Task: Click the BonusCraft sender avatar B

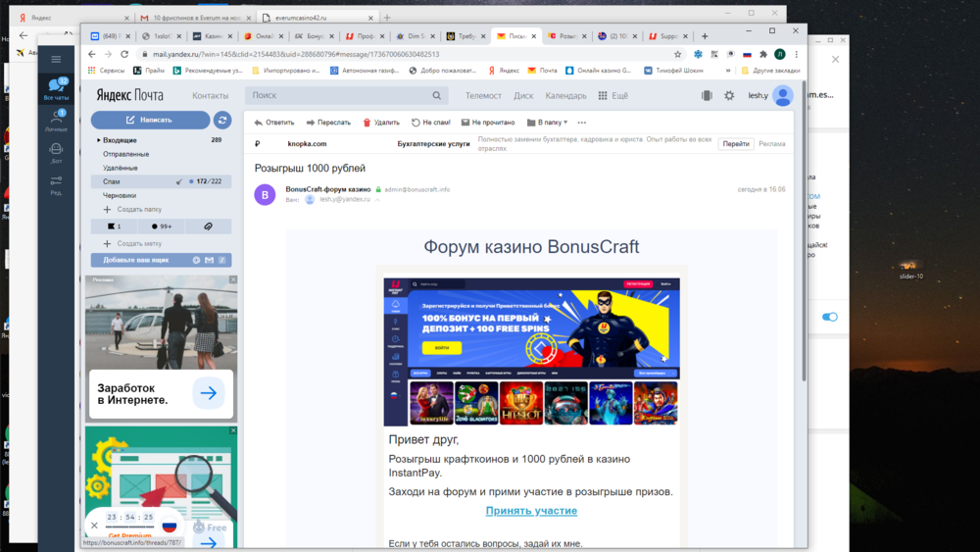Action: pyautogui.click(x=265, y=194)
